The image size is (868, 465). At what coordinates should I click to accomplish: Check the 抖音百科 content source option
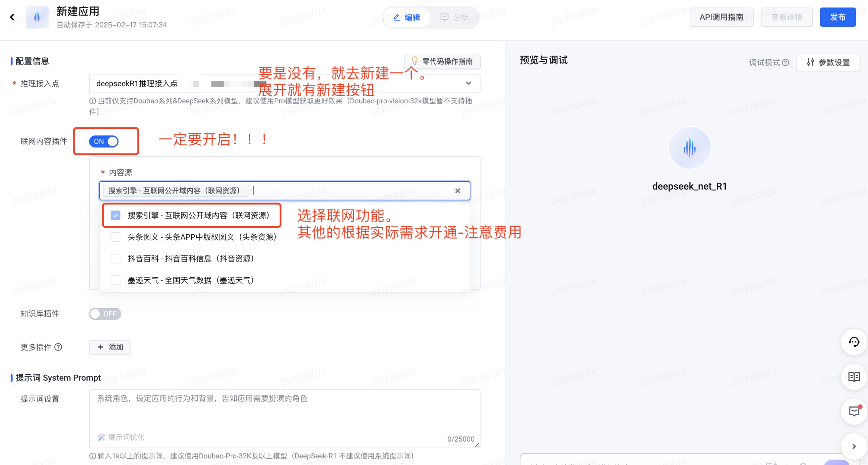[116, 259]
